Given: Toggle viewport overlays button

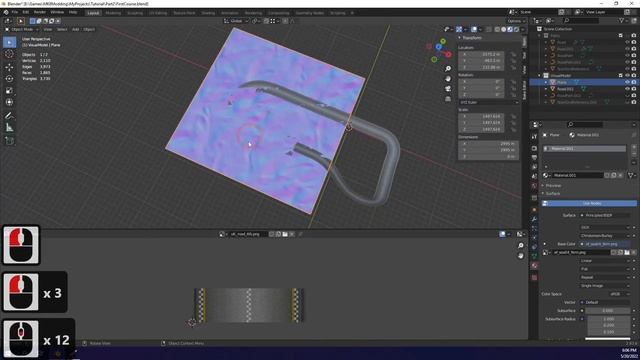Looking at the screenshot, I should pyautogui.click(x=474, y=29).
